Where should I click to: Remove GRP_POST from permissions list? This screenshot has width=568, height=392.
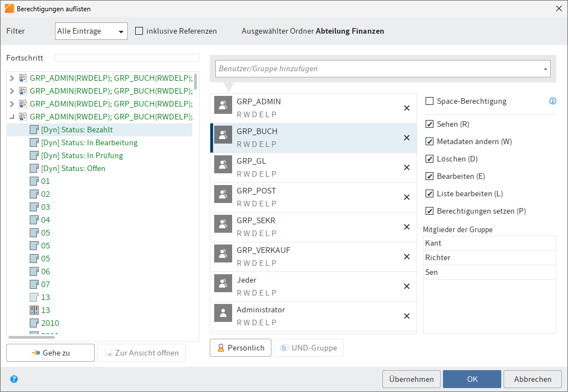click(407, 197)
